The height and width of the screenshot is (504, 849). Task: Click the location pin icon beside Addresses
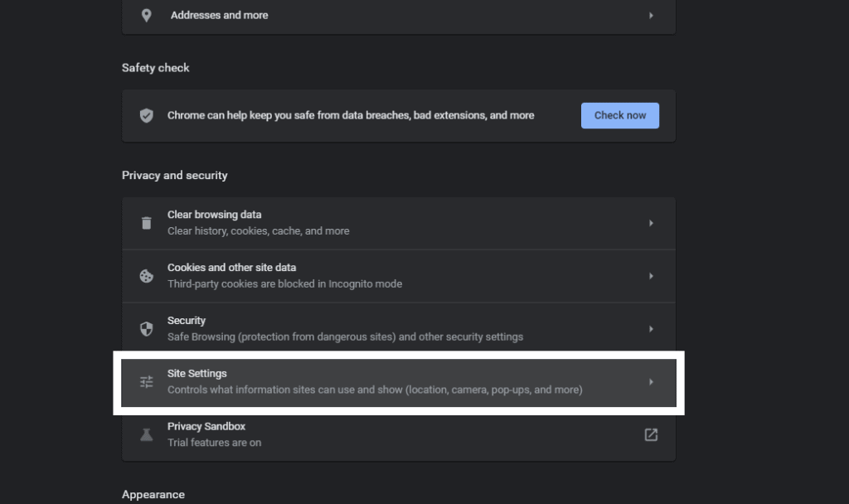pyautogui.click(x=146, y=14)
